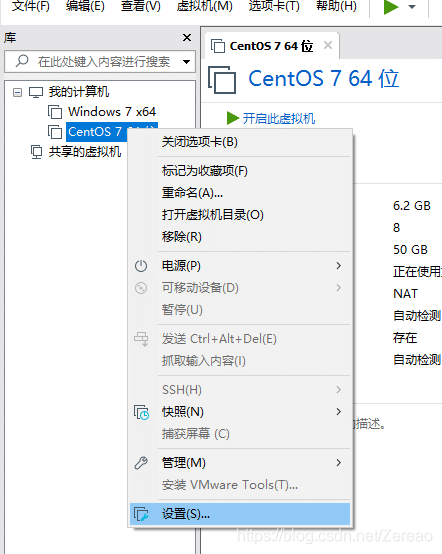Choose 重命名(A)... in context menu
The width and height of the screenshot is (442, 554).
(240, 193)
